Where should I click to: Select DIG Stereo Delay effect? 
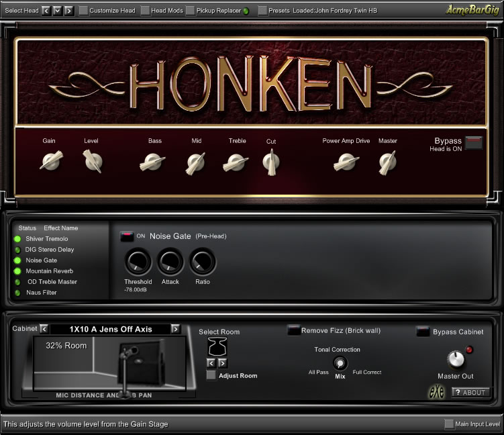(50, 250)
